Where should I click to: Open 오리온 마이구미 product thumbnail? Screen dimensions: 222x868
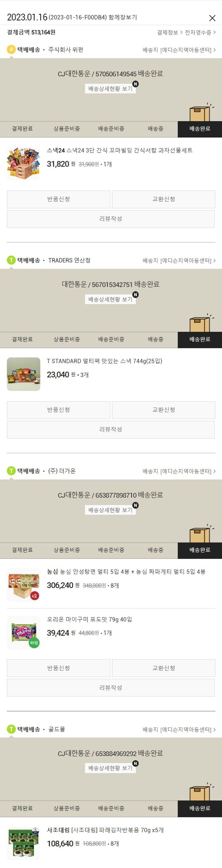pos(24,633)
